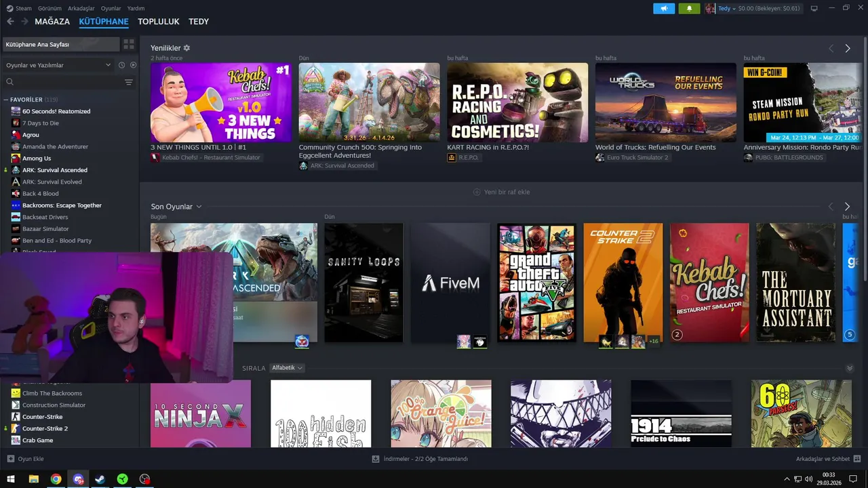Switch to the MAĞAZA tab

click(x=52, y=22)
